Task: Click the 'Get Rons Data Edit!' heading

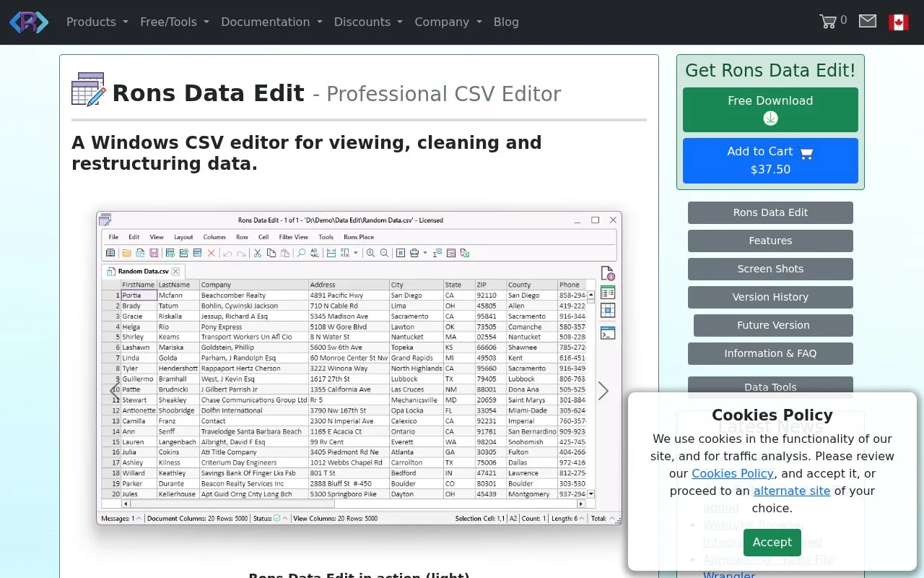Action: 770,70
